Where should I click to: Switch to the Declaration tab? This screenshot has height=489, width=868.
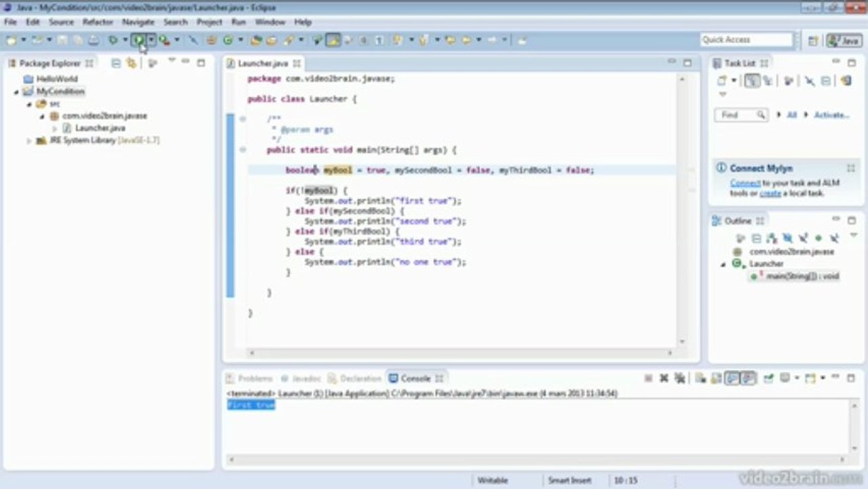(x=355, y=378)
